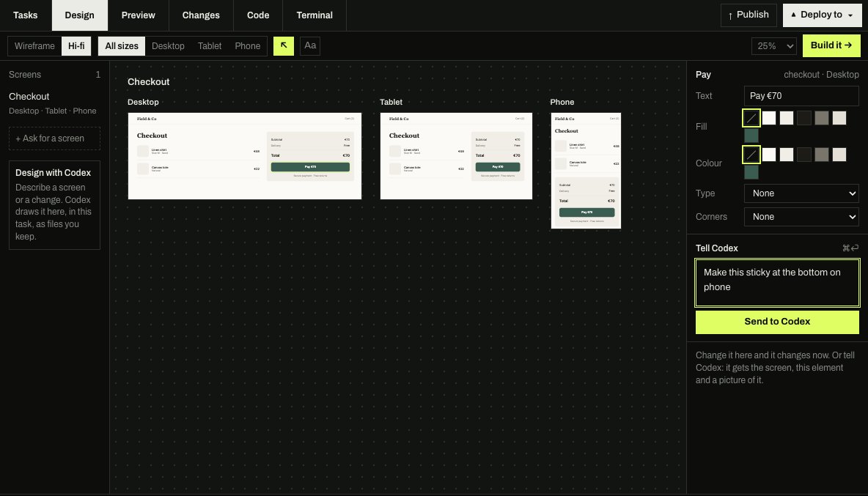Open the Aa typography tool
868x496 pixels.
click(310, 46)
